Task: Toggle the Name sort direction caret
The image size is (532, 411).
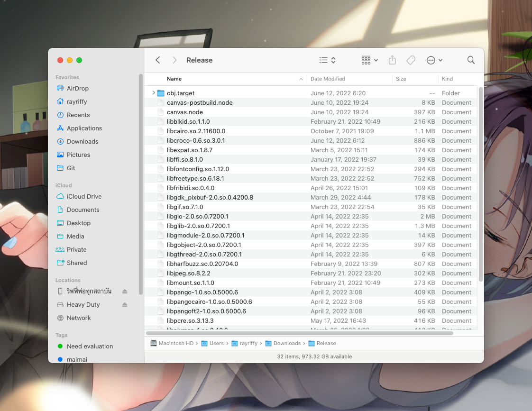Action: point(301,79)
